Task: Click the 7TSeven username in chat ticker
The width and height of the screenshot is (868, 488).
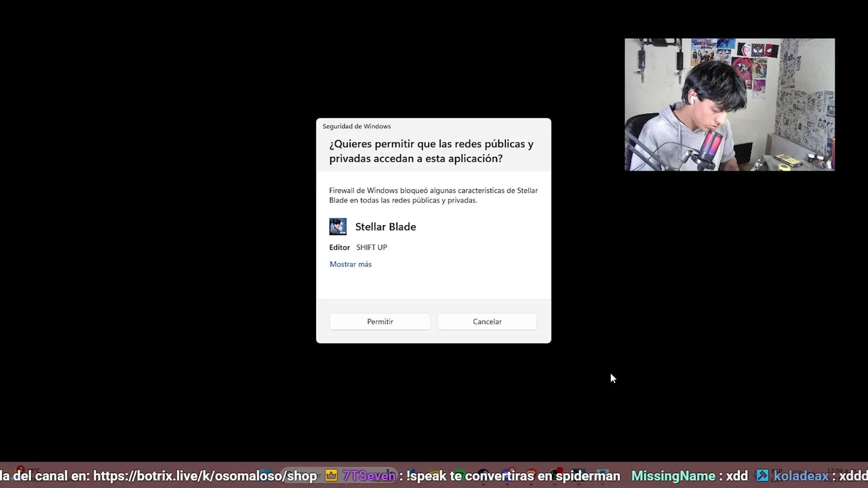Action: 369,476
